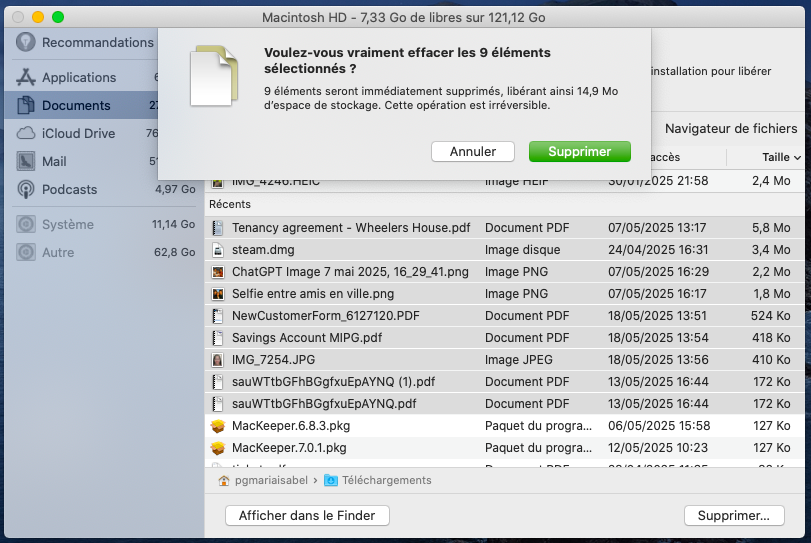Screen dimensions: 811x543
Task: Open the Podcasts category icon
Action: (x=26, y=189)
